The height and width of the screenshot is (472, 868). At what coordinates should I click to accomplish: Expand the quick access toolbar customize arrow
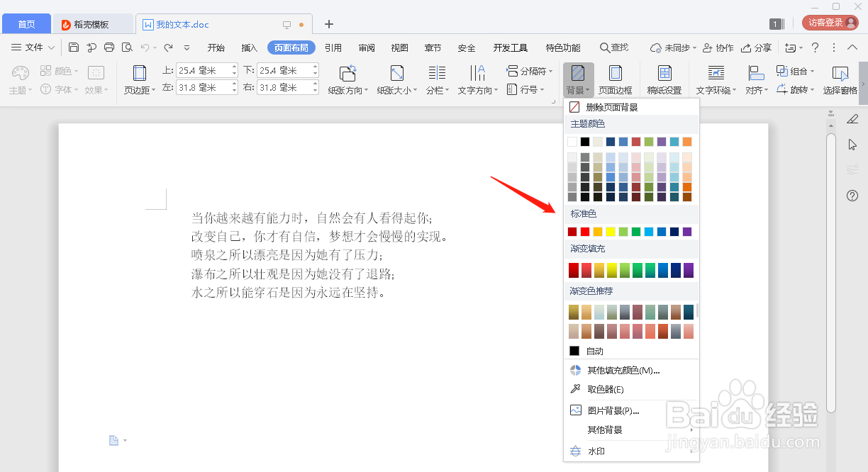pyautogui.click(x=187, y=47)
